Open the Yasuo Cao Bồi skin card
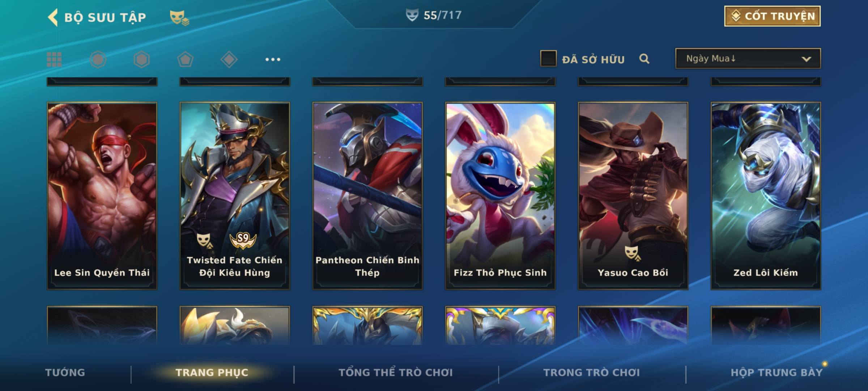Screen dimensions: 868x391 click(633, 196)
